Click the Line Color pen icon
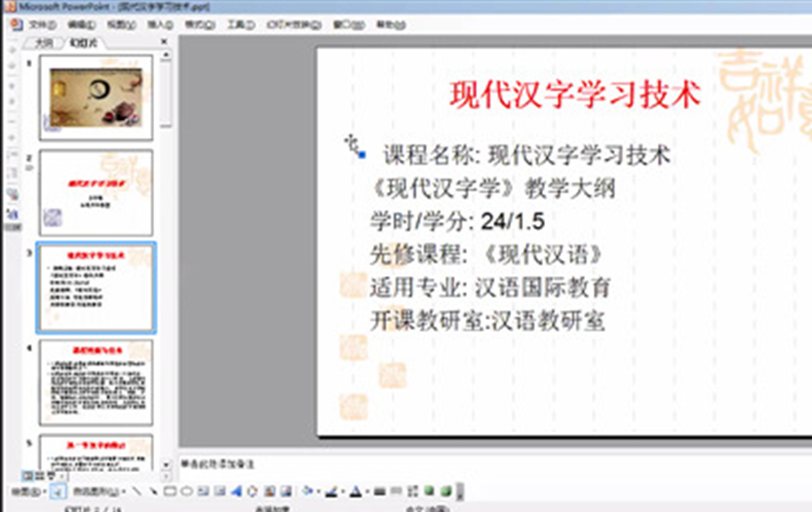Screen dimensions: 812x512 [332, 491]
